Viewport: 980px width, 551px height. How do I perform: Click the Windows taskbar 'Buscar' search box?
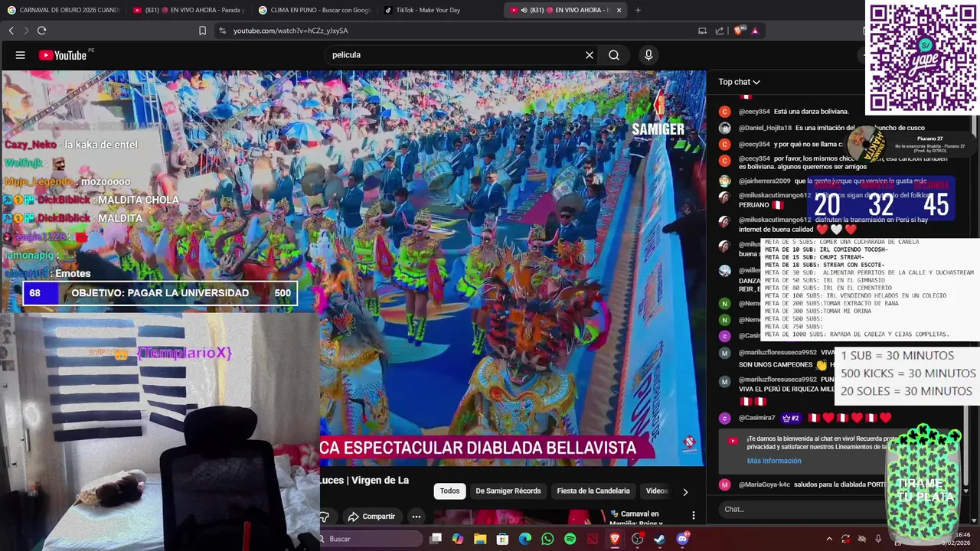371,539
